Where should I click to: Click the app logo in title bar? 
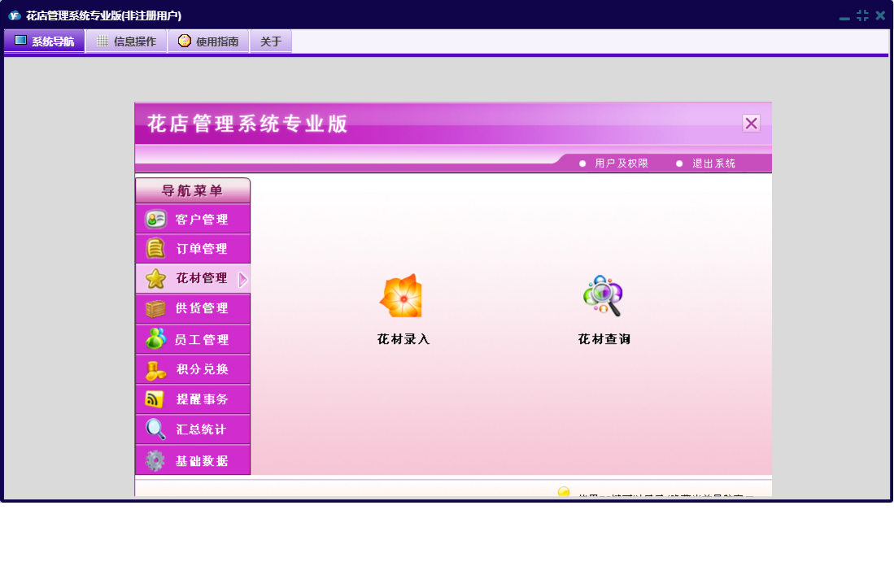[x=15, y=15]
